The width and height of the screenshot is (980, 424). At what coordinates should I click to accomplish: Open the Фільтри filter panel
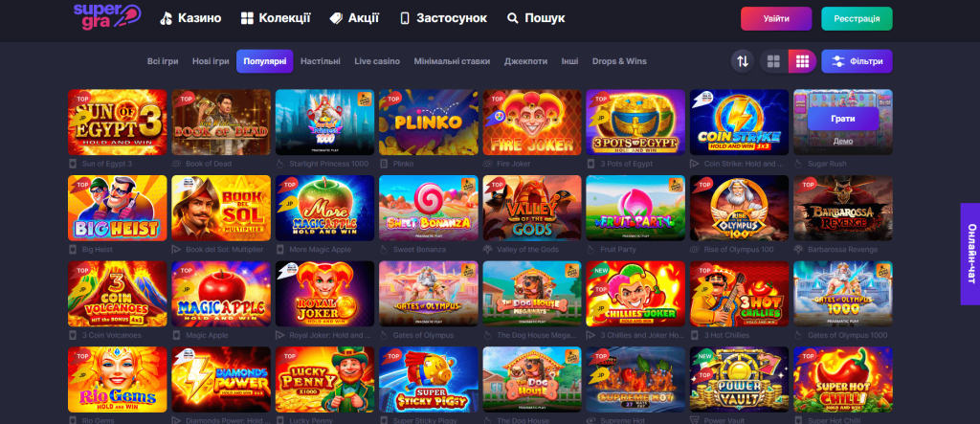coord(857,61)
